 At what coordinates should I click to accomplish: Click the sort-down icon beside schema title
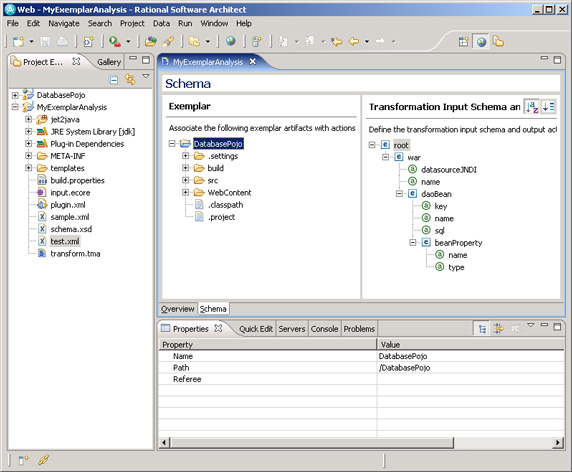(x=548, y=107)
